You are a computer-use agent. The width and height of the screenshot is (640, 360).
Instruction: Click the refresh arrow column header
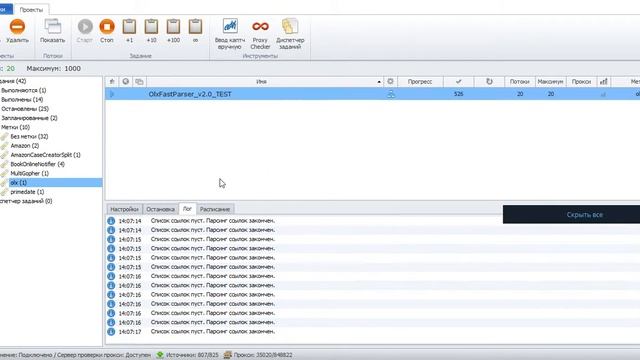click(x=489, y=82)
